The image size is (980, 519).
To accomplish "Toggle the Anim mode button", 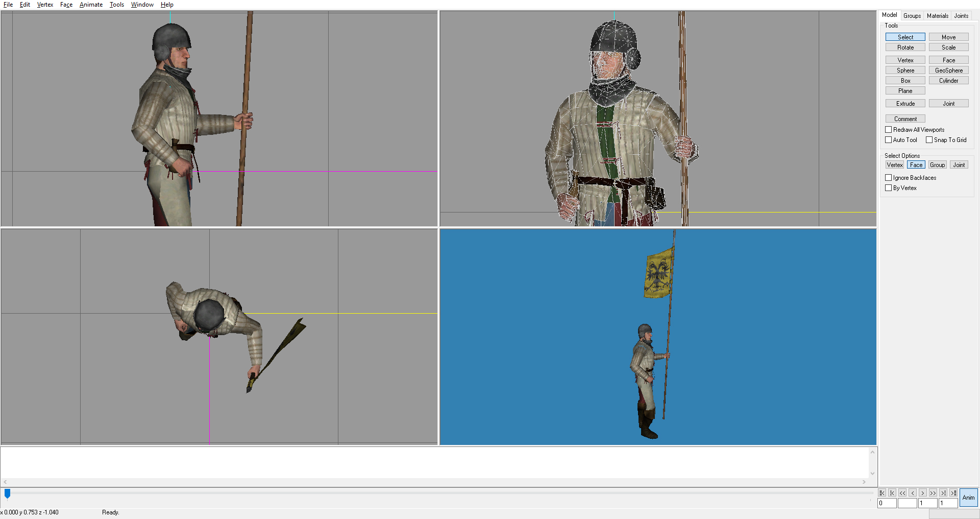I will (968, 498).
